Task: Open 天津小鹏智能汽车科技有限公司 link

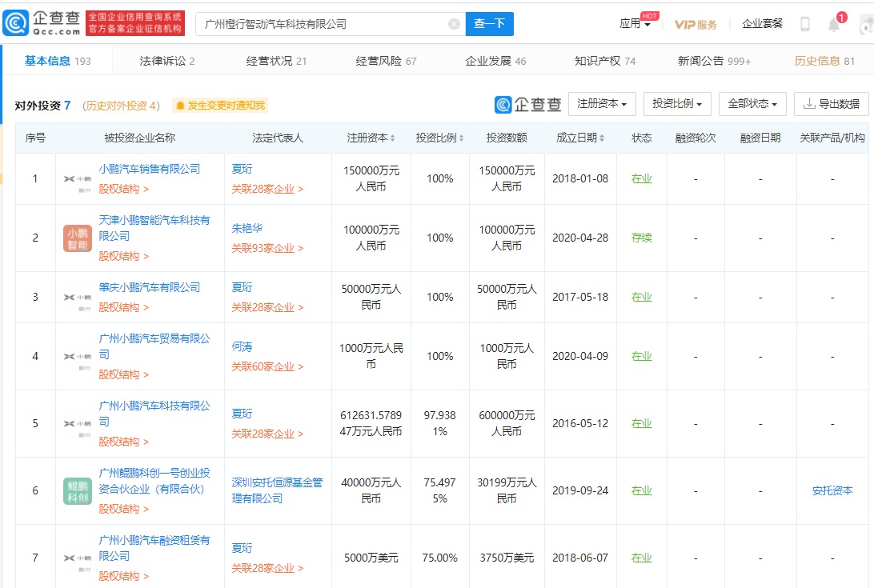Action: click(x=154, y=228)
